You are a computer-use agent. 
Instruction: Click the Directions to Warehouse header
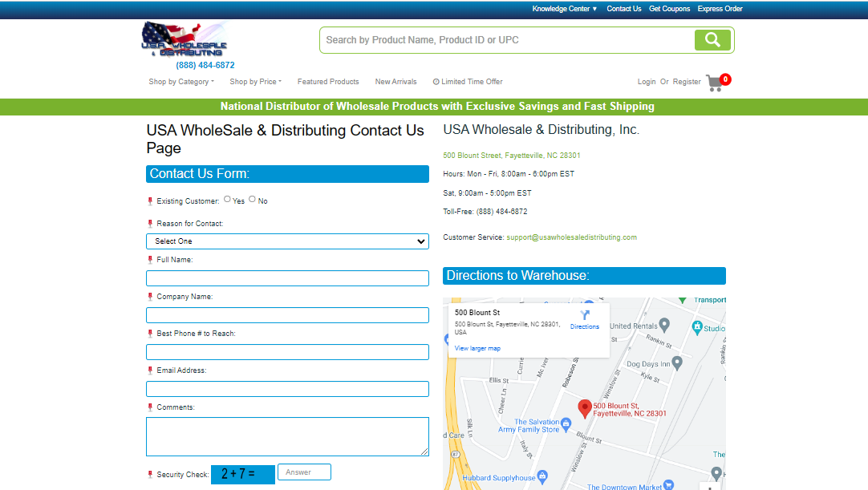[584, 276]
